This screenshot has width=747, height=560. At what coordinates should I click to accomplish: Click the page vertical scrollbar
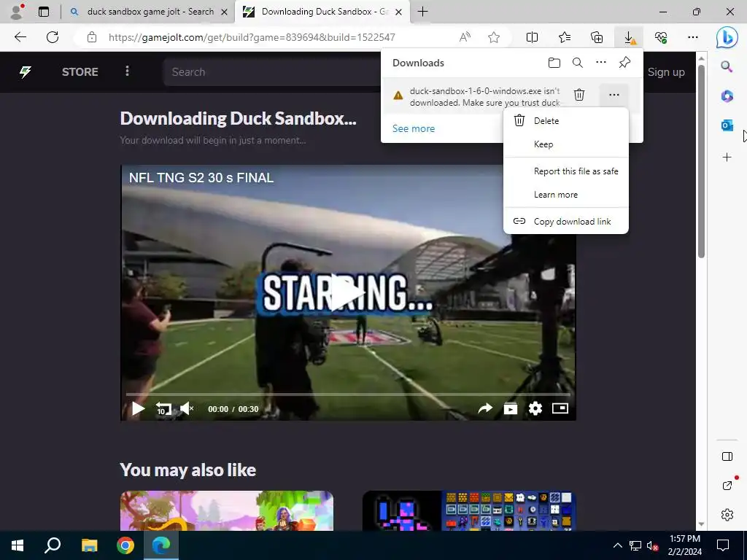(701, 162)
